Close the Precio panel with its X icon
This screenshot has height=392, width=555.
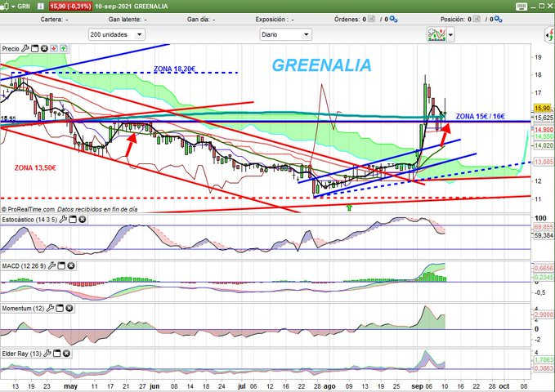pyautogui.click(x=44, y=48)
